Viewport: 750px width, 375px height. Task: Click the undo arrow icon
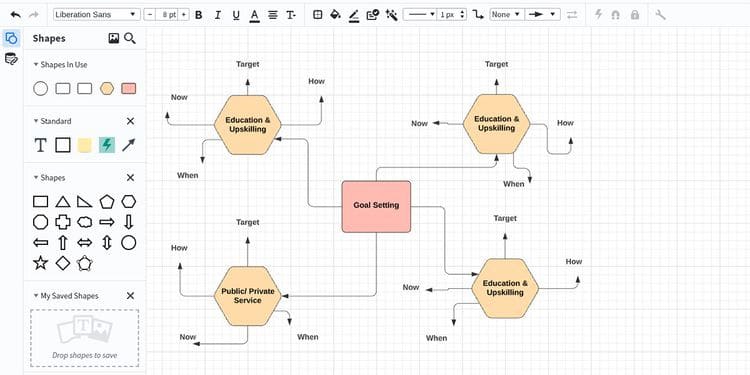coord(15,14)
